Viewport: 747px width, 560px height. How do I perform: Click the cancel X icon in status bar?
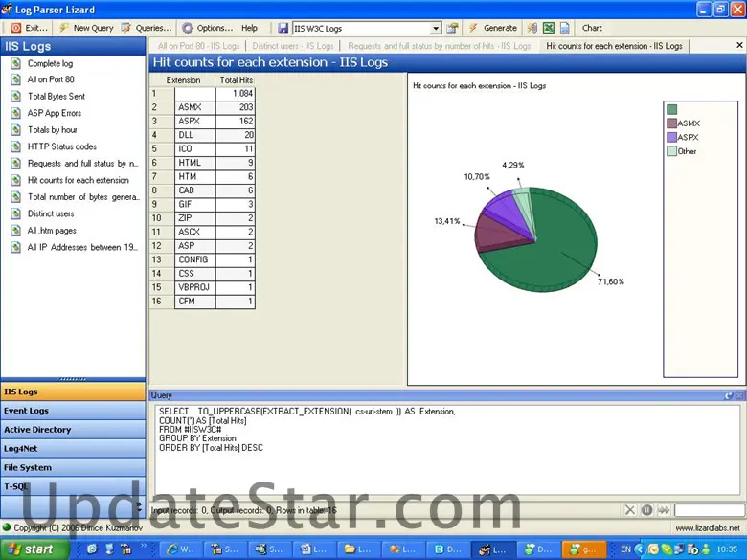[630, 510]
